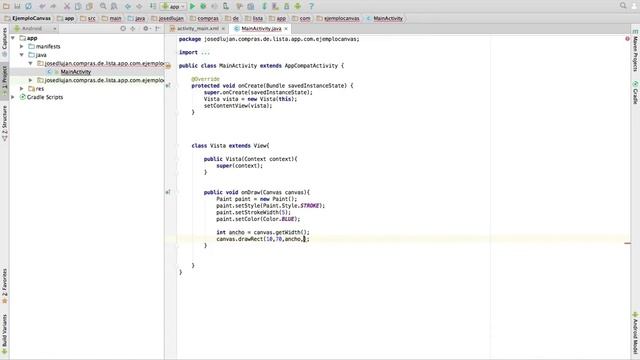Click onCreate override gutter icon
Viewport: 640px width, 360px height.
[x=168, y=85]
